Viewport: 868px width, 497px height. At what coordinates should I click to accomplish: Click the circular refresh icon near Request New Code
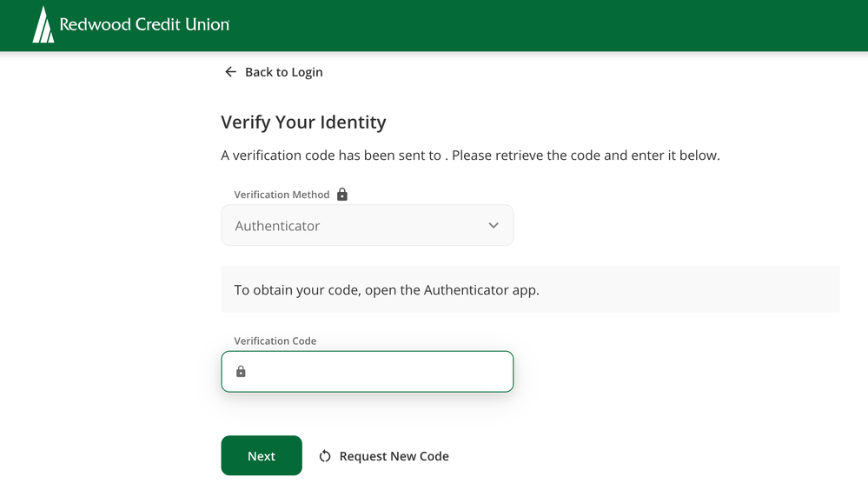point(325,456)
